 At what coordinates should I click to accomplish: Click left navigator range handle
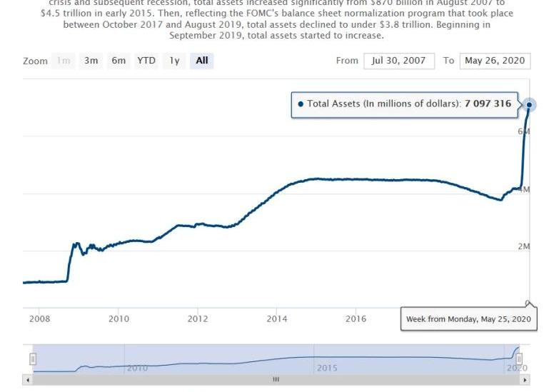coord(33,358)
